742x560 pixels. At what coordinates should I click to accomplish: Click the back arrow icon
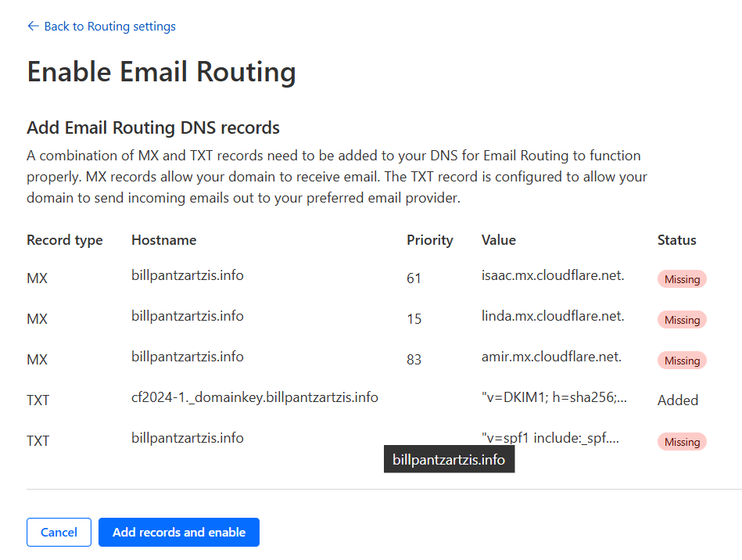pos(33,27)
